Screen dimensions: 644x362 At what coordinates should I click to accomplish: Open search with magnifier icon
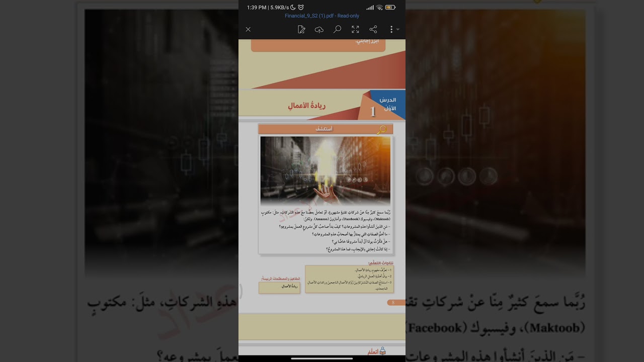pos(337,30)
